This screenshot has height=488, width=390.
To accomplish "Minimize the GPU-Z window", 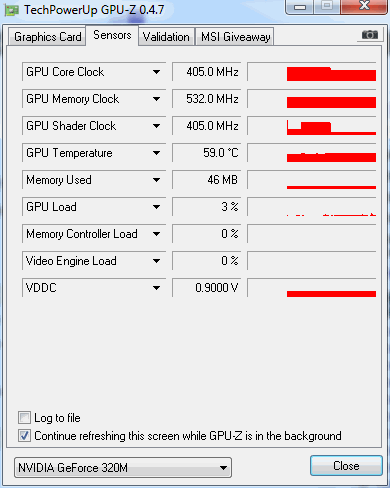I will [300, 6].
